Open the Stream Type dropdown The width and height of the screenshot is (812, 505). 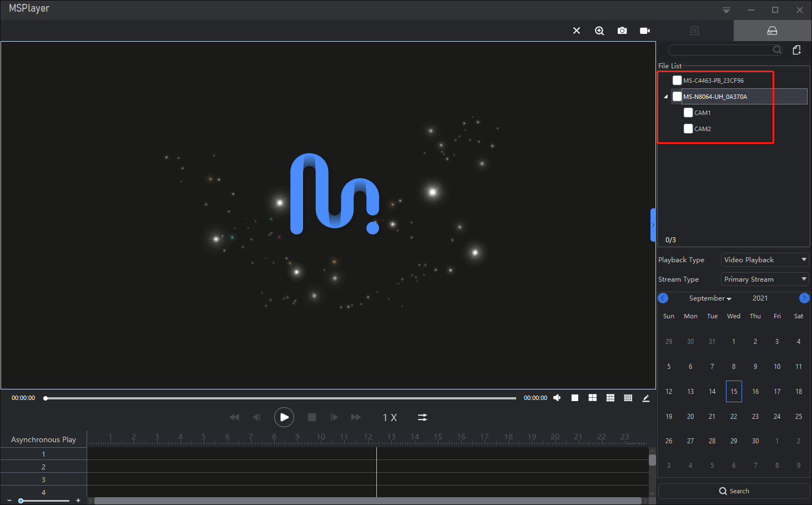click(765, 279)
